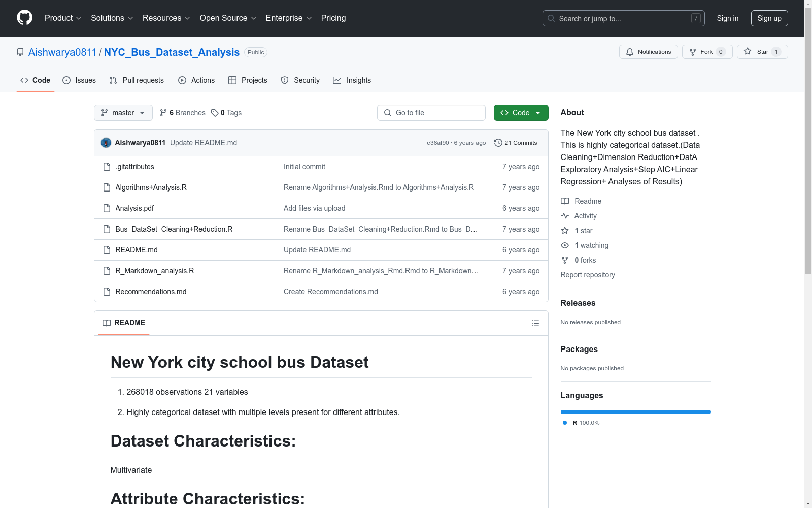
Task: Open the 'Initial commit' message link
Action: (304, 167)
